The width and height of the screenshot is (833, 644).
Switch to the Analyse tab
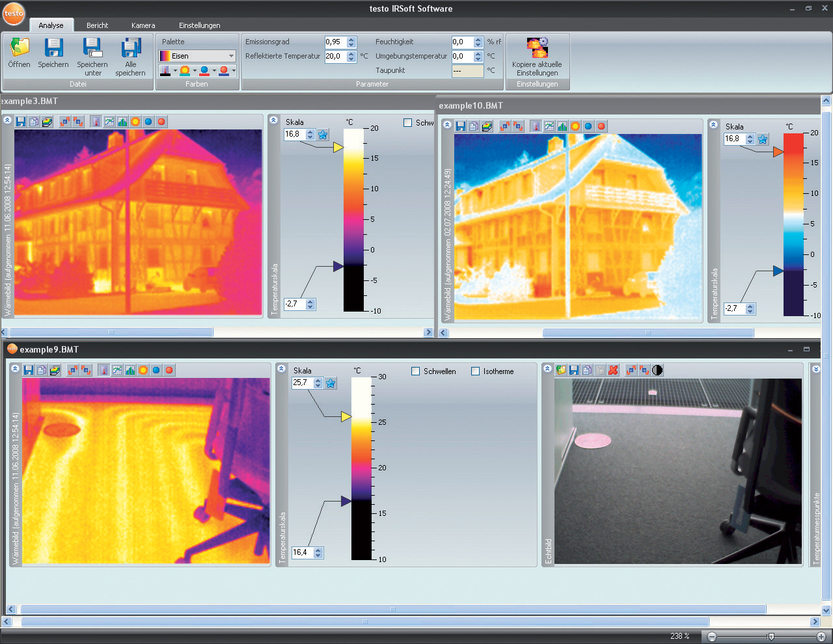click(51, 25)
